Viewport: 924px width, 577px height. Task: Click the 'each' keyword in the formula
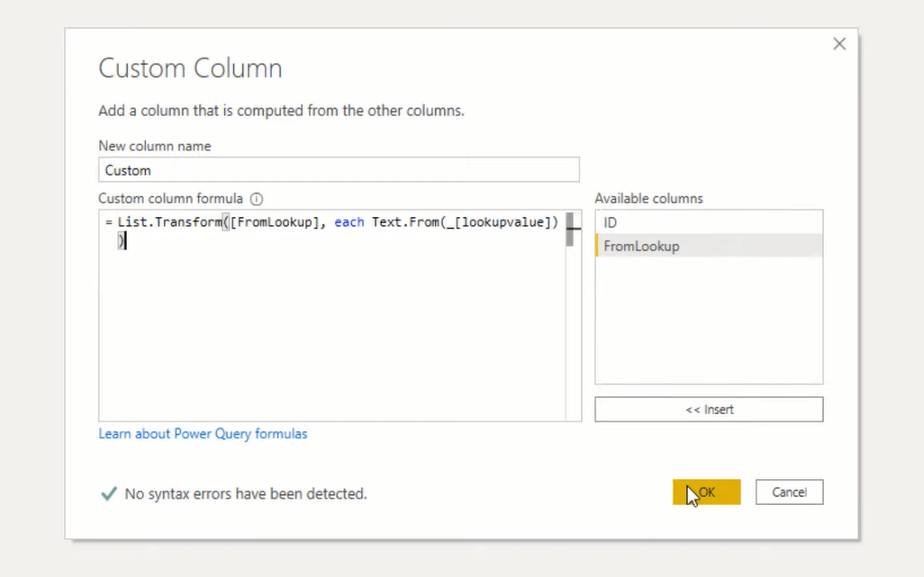(x=349, y=222)
